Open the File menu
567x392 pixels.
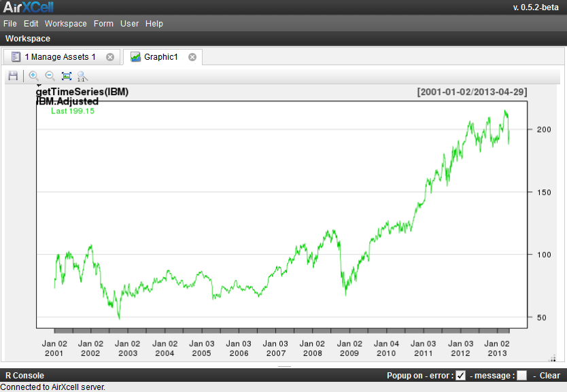(10, 24)
